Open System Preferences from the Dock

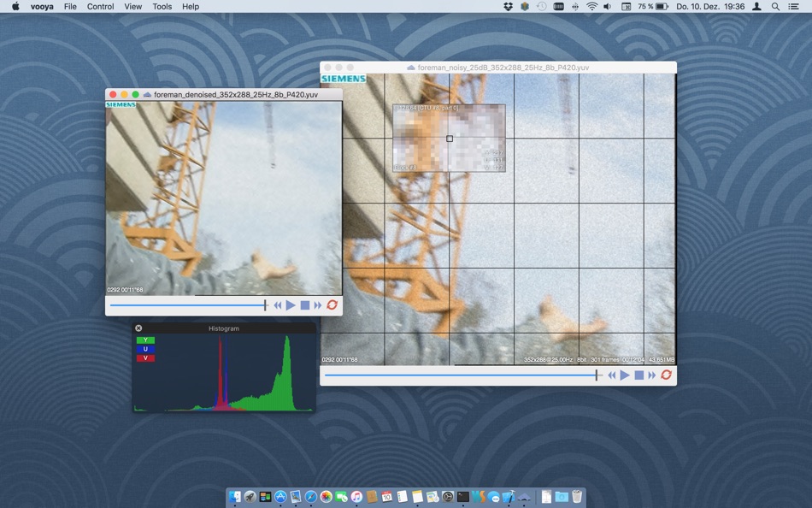click(x=447, y=497)
